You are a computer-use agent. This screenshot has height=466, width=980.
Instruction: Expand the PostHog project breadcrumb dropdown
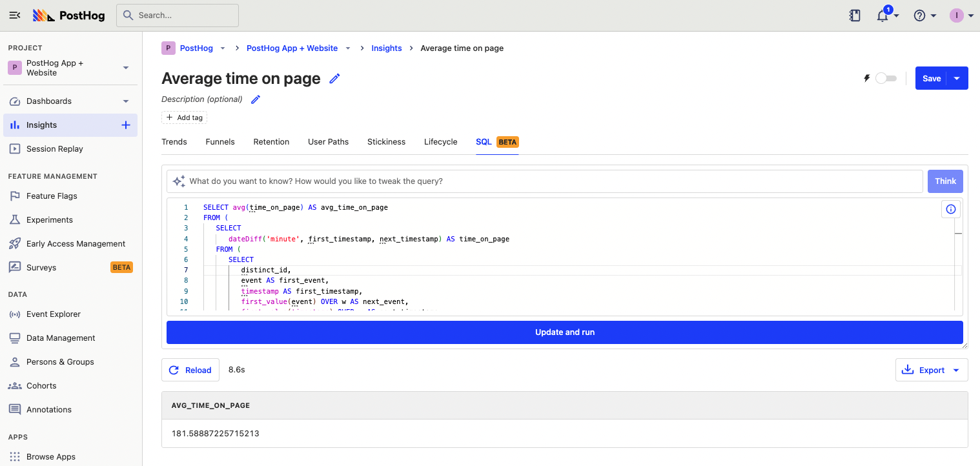coord(223,48)
